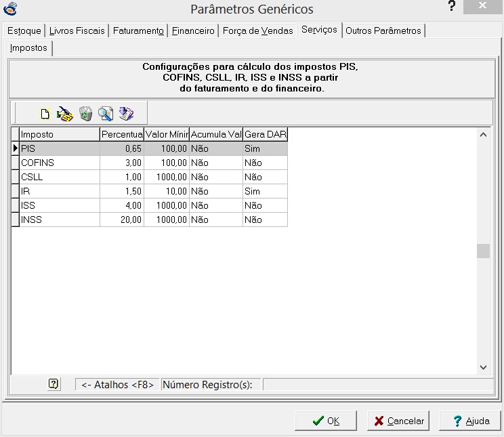Click Gera DAR 'Não' in the COFINS row
Screen dimensions: 504x437
click(x=265, y=163)
